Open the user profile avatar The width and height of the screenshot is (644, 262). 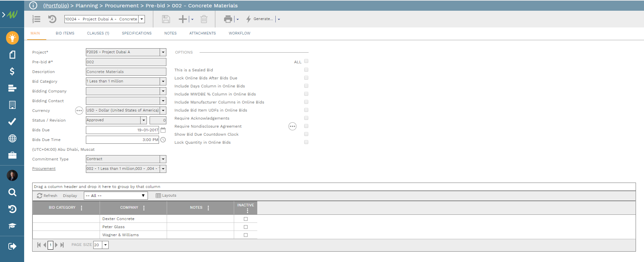point(12,175)
